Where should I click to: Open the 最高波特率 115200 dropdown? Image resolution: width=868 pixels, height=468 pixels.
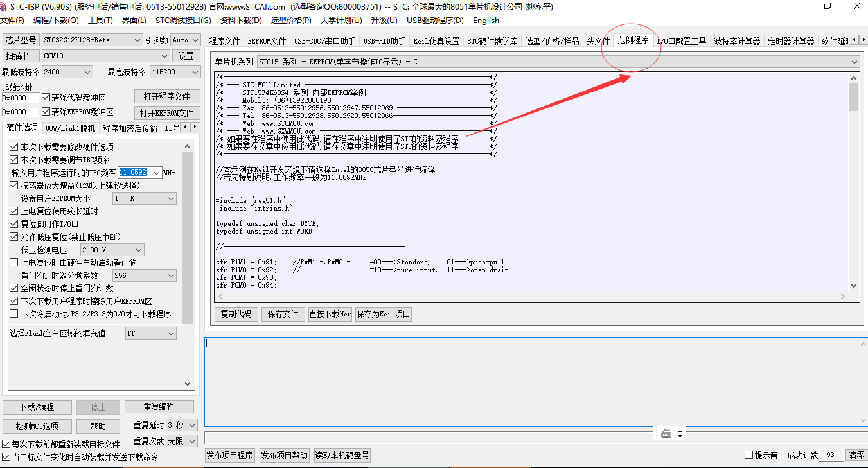[174, 72]
